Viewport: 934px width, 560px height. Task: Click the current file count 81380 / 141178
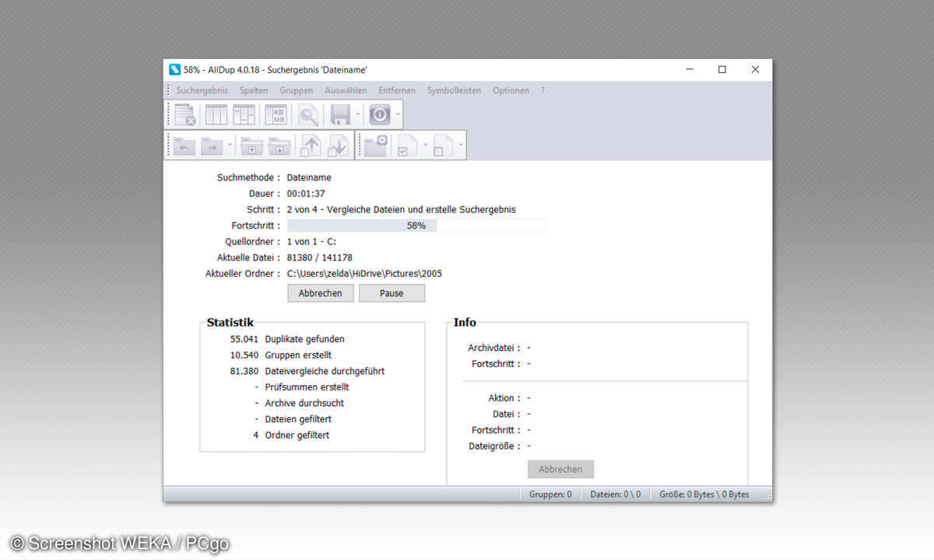click(x=320, y=257)
